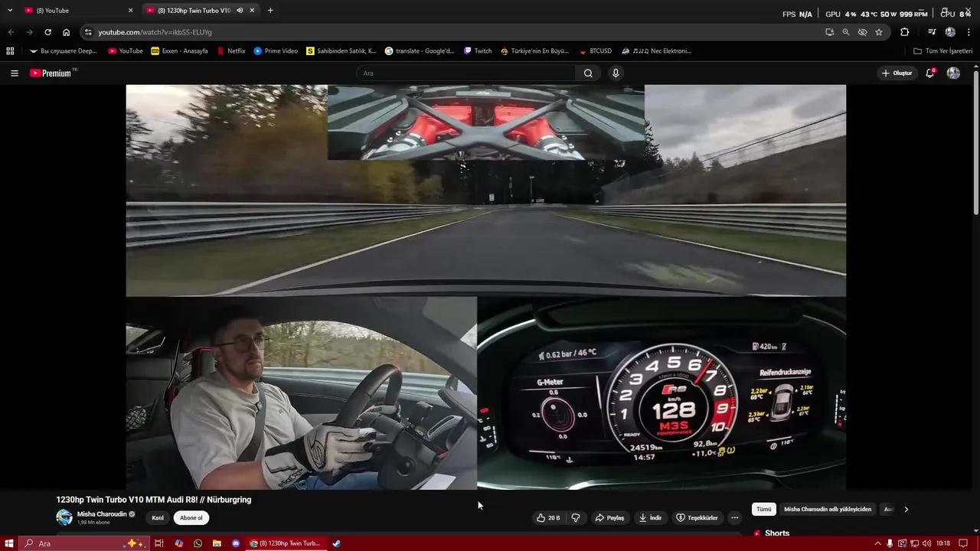Open zoom magnifier in address bar
Image resolution: width=980 pixels, height=551 pixels.
(x=846, y=32)
